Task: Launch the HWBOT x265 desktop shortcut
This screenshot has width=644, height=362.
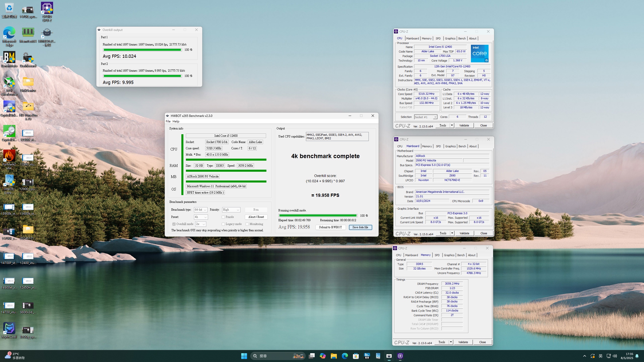Action: point(47,37)
